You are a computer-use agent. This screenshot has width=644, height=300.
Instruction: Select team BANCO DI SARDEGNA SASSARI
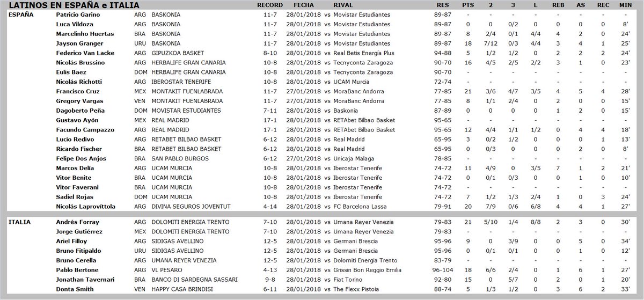coord(194,280)
